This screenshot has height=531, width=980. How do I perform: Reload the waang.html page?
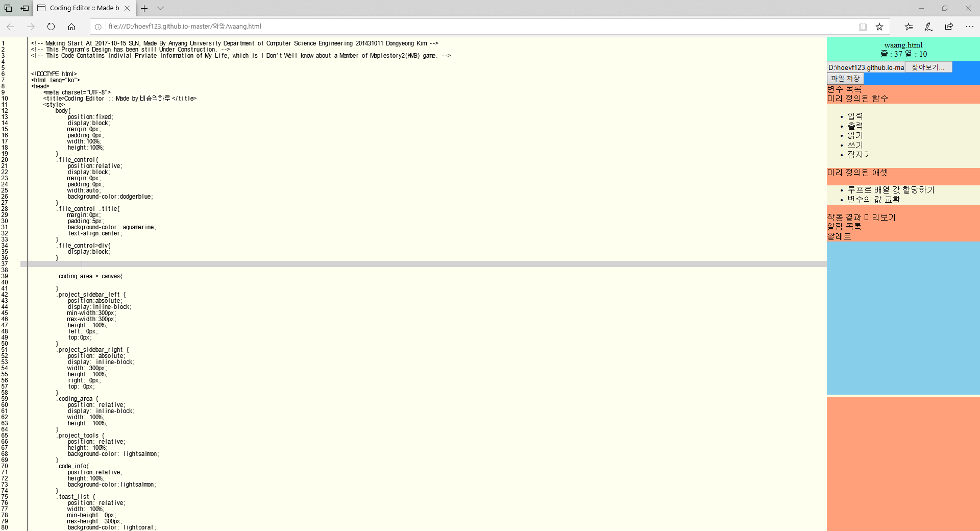point(51,27)
